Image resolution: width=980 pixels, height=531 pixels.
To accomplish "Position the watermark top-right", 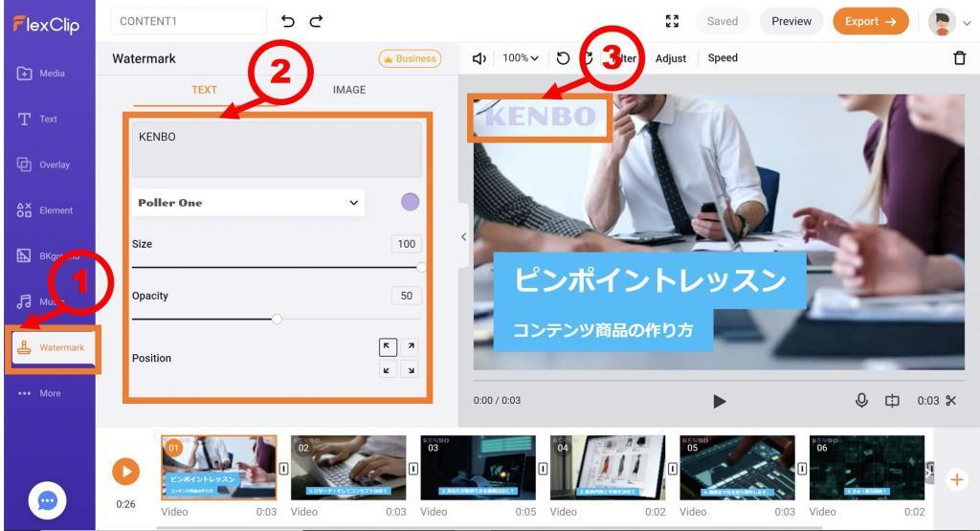I will pyautogui.click(x=410, y=346).
